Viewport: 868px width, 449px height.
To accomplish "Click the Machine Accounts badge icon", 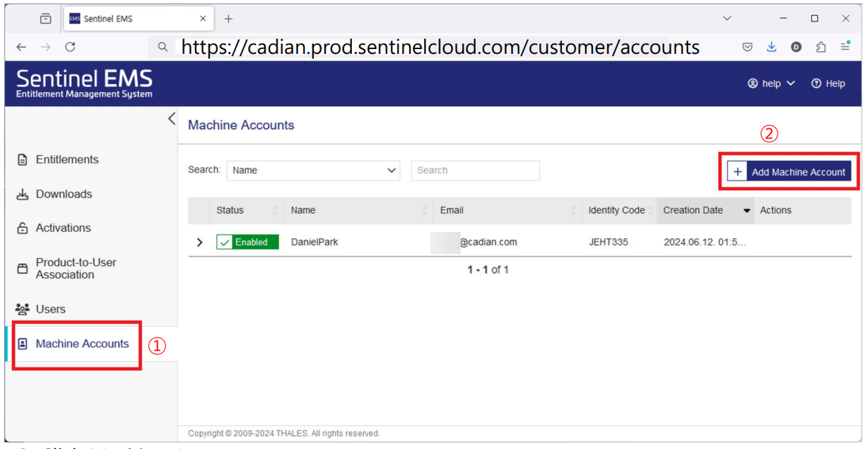I will pyautogui.click(x=23, y=344).
